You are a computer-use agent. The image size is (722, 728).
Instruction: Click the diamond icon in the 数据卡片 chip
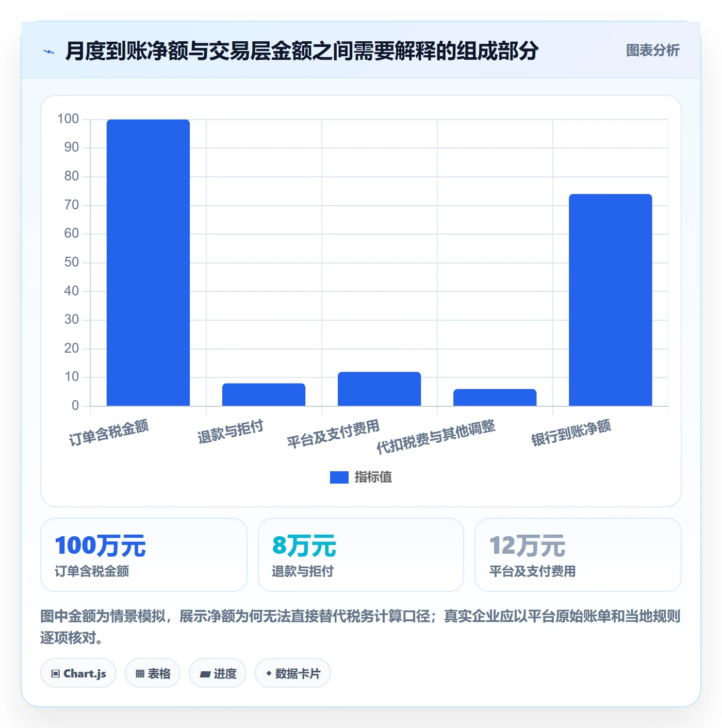click(269, 673)
